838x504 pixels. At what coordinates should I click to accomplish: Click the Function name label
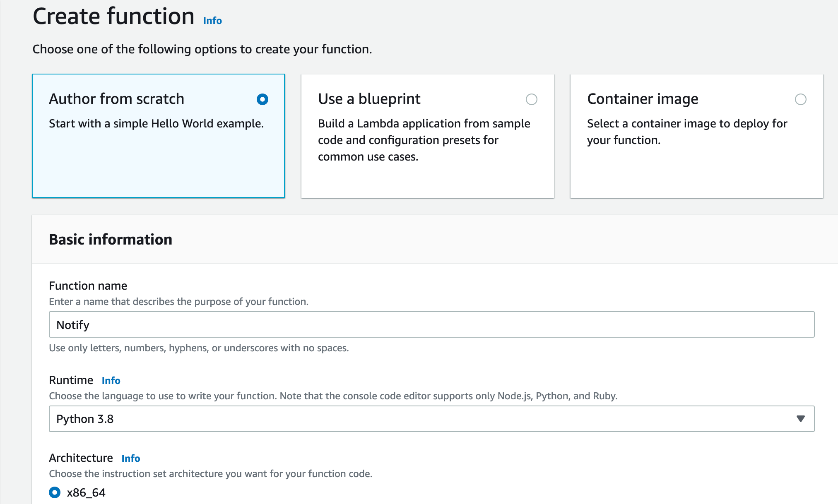tap(88, 286)
